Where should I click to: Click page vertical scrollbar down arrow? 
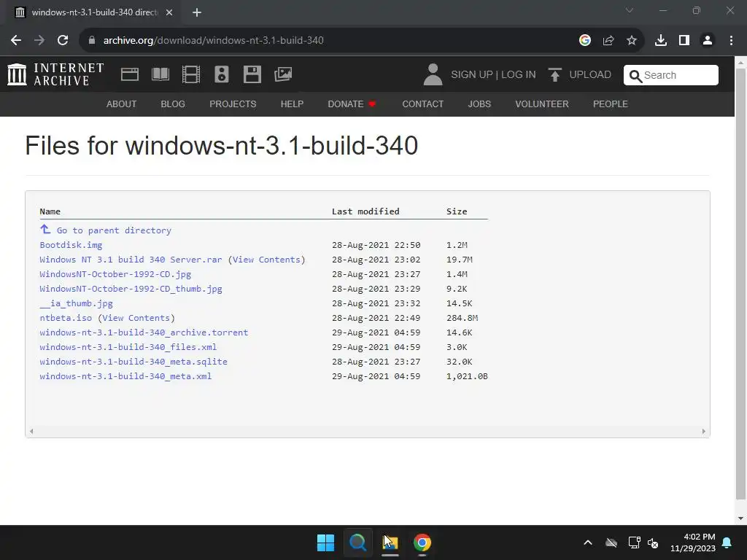coord(741,518)
